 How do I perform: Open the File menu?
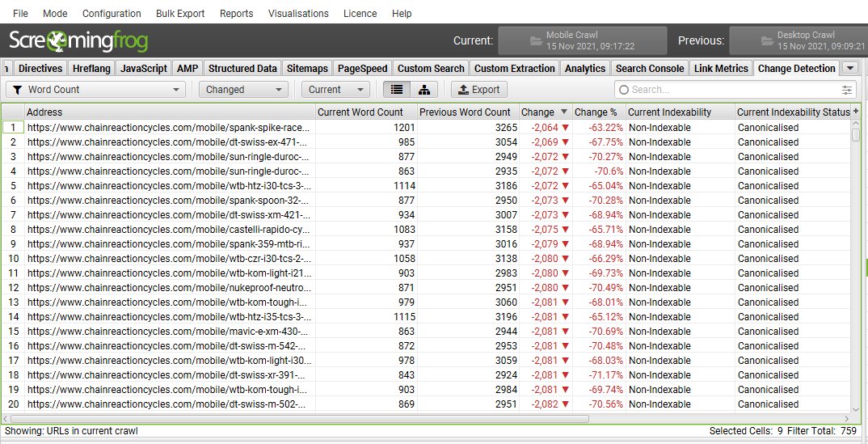point(20,13)
